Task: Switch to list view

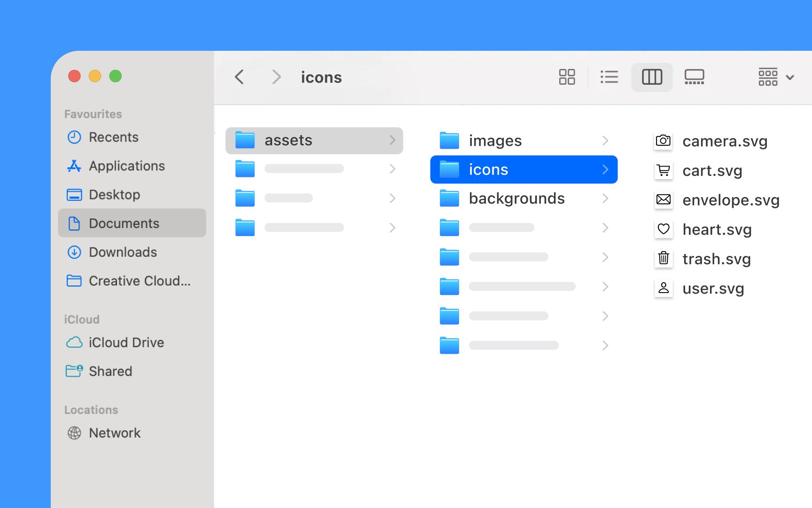Action: point(609,77)
